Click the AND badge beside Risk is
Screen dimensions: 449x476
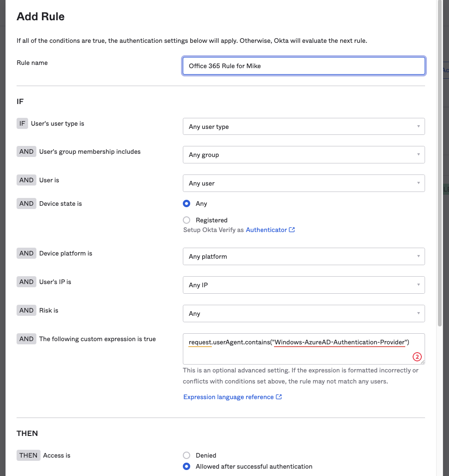click(26, 310)
